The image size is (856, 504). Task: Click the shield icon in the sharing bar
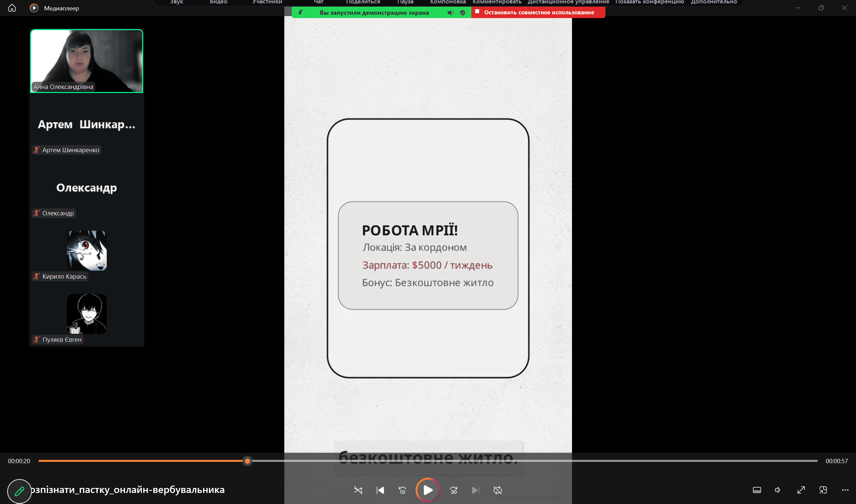click(x=462, y=13)
